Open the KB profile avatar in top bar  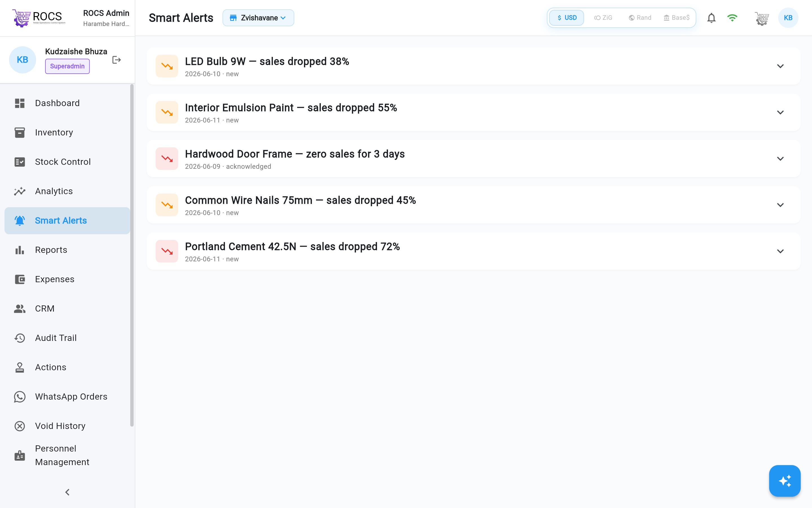click(788, 18)
